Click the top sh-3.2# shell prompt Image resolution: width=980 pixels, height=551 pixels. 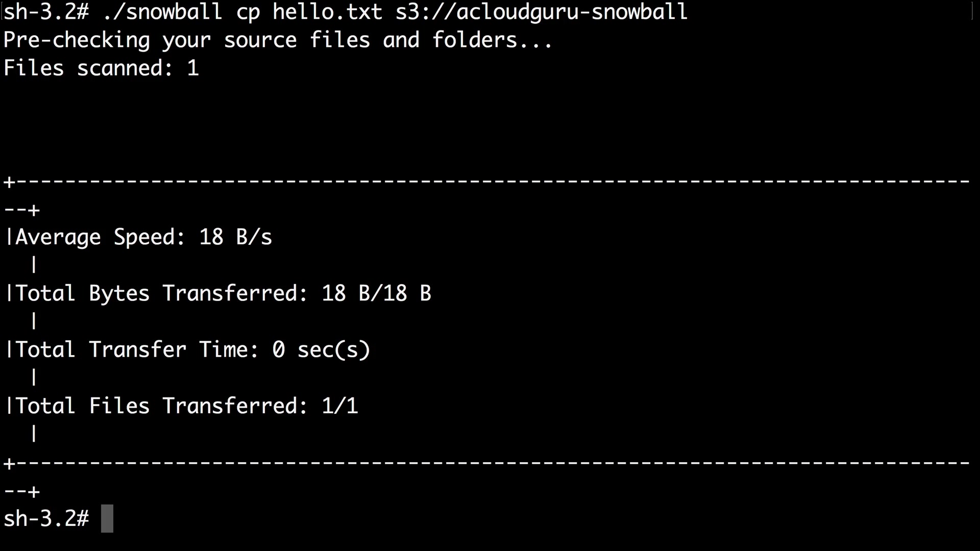pyautogui.click(x=46, y=12)
